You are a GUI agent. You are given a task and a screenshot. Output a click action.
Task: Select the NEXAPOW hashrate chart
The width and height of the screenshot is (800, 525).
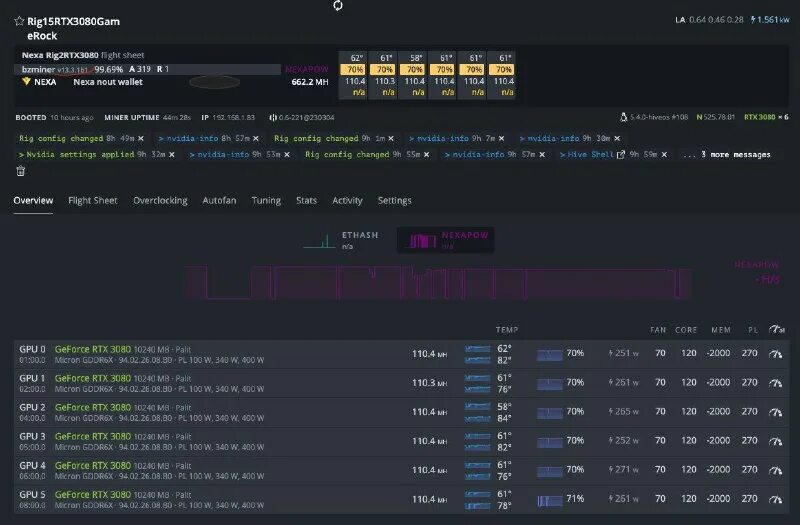click(446, 240)
